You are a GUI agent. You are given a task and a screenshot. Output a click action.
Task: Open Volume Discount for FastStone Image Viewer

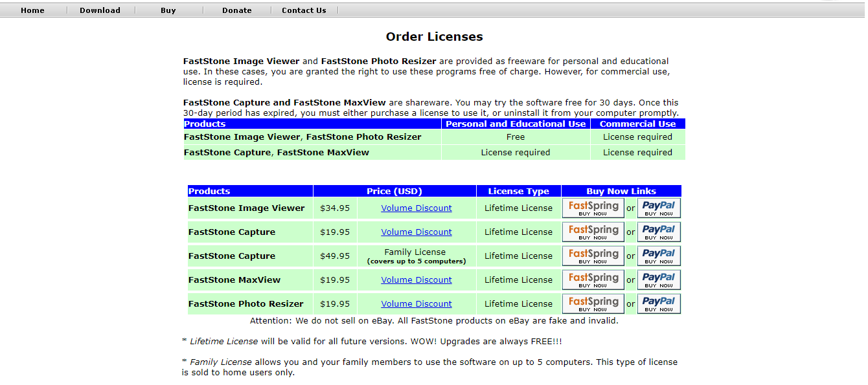(417, 208)
